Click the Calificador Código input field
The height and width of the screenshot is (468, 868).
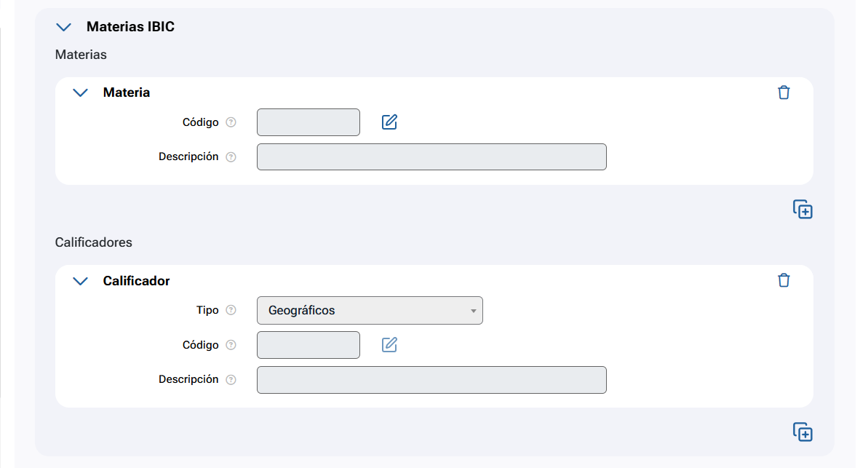[308, 345]
